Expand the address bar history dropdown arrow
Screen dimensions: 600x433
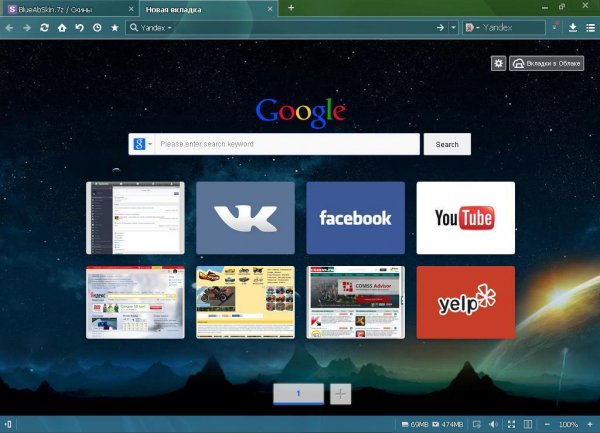coord(453,28)
